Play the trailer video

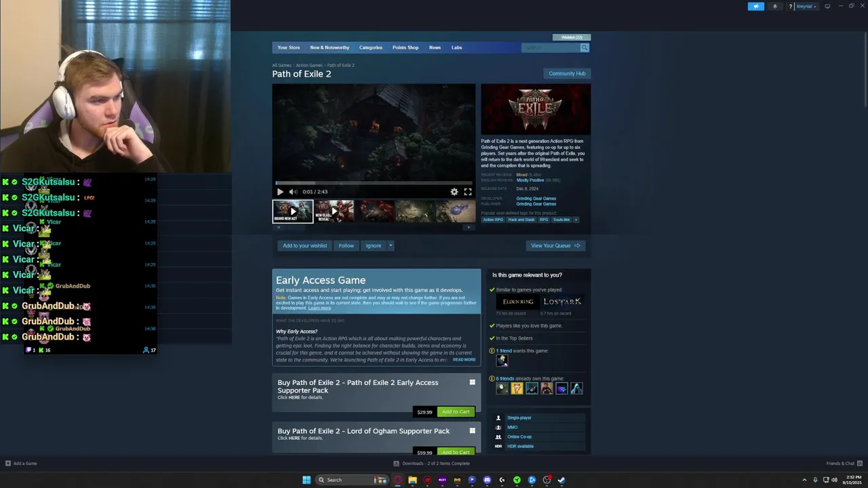[280, 192]
